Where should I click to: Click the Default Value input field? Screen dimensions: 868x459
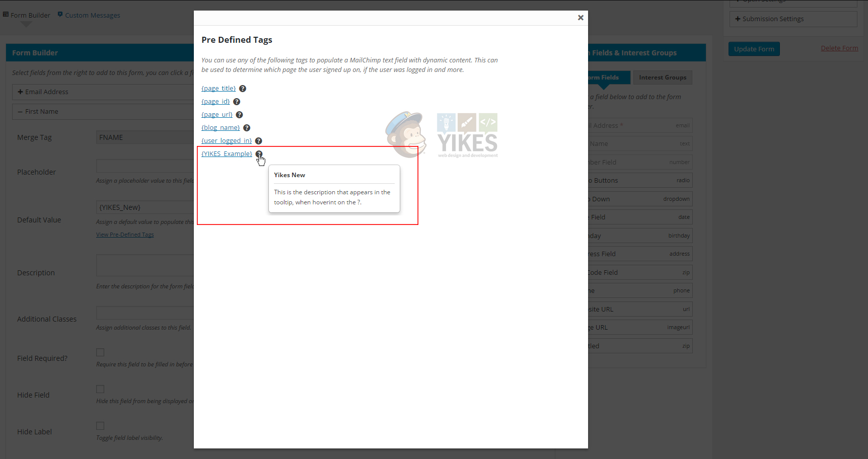[x=145, y=207]
